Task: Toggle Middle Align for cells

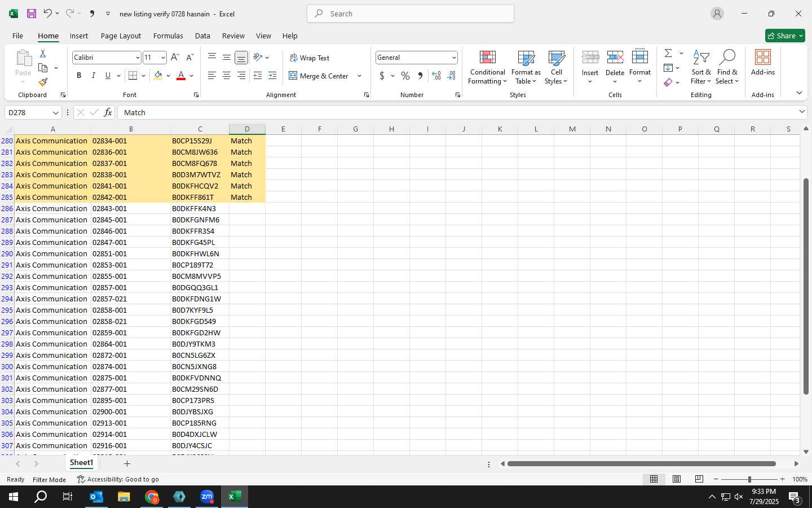Action: pos(227,57)
